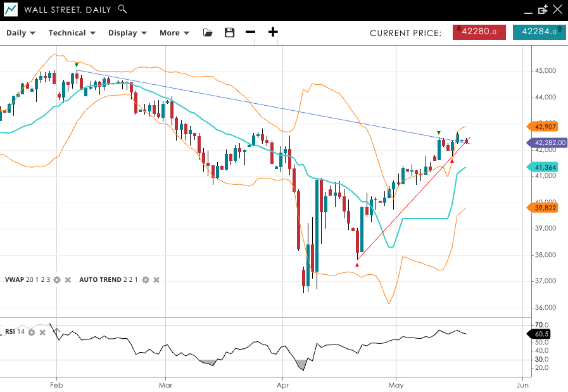Click the red sell price 42280.0
The width and height of the screenshot is (568, 392).
pyautogui.click(x=479, y=32)
